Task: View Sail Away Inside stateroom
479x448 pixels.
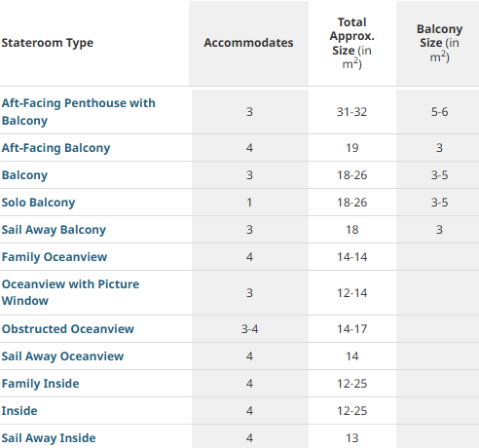Action: [x=49, y=438]
